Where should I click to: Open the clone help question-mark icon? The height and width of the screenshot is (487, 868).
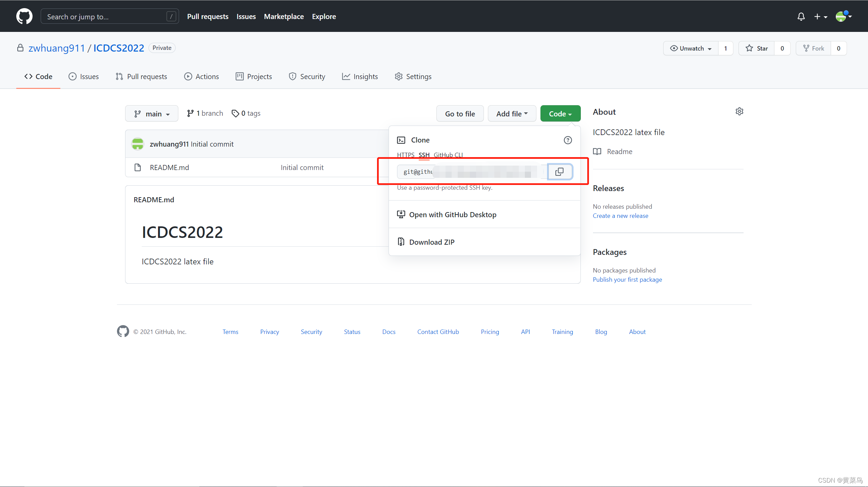tap(568, 140)
